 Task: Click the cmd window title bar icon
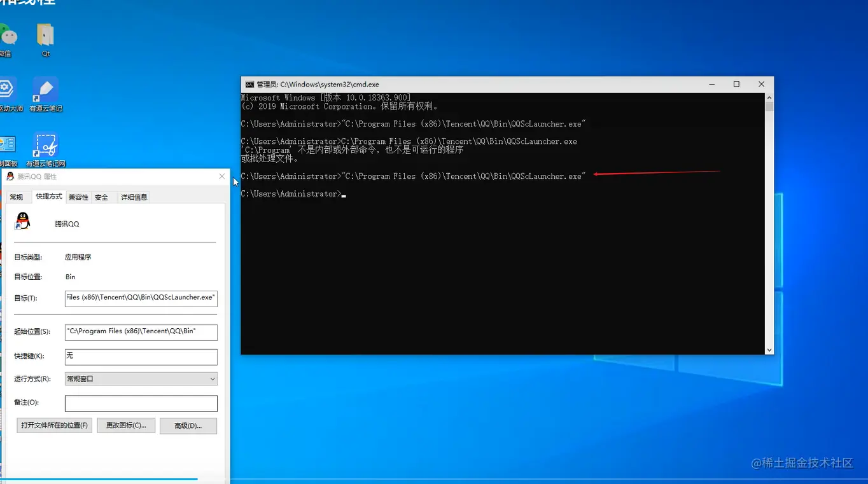point(249,84)
